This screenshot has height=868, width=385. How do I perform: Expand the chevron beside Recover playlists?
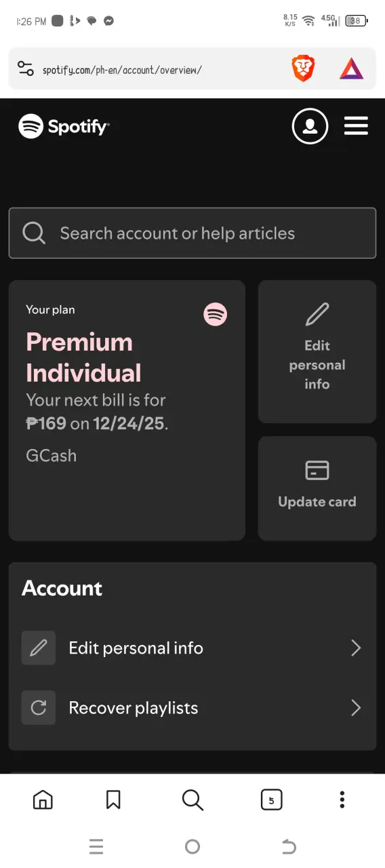356,708
